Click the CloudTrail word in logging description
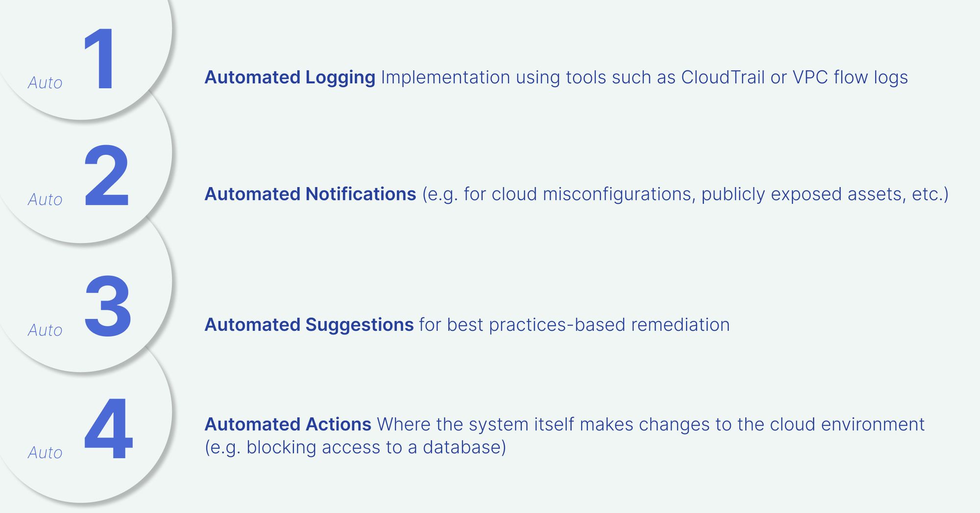The image size is (980, 513). [723, 77]
